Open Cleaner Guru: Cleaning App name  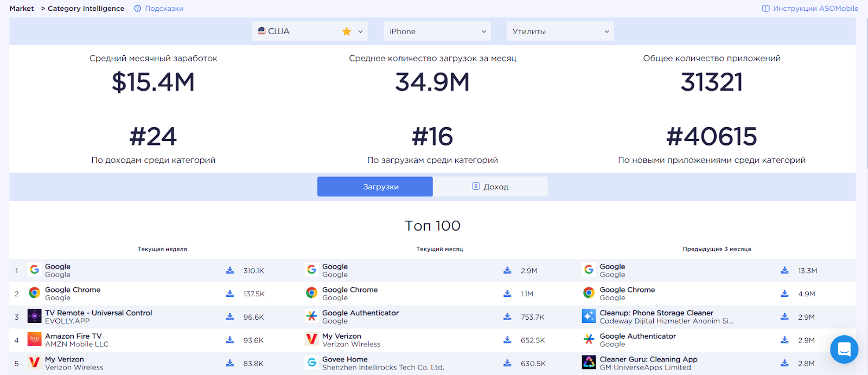point(648,359)
